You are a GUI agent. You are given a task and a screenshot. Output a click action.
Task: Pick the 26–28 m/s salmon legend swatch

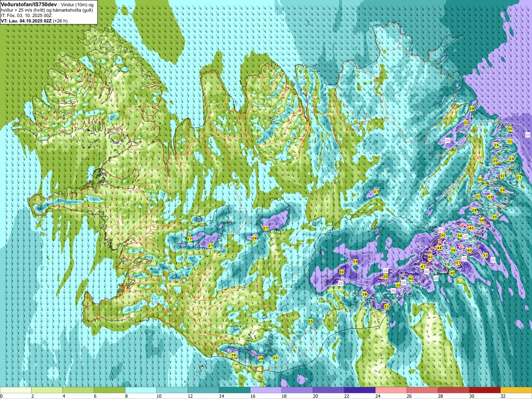422,390
